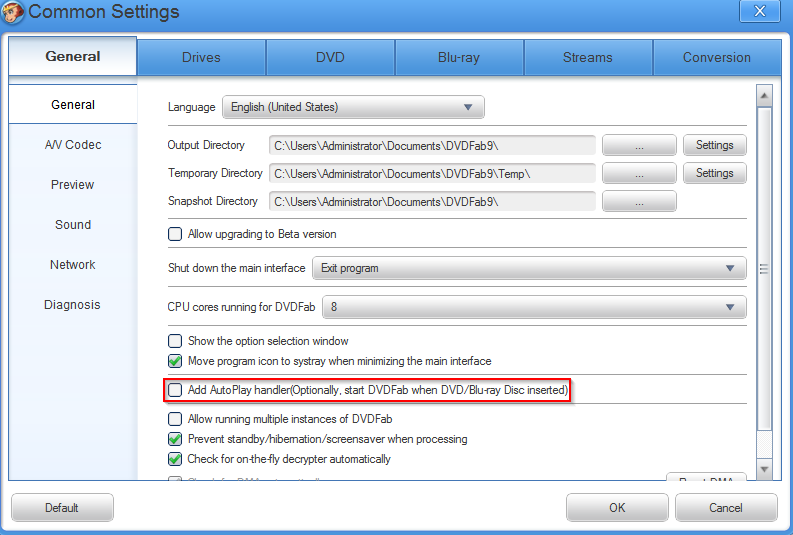Close the Common Settings dialog
This screenshot has width=793, height=535.
point(759,12)
